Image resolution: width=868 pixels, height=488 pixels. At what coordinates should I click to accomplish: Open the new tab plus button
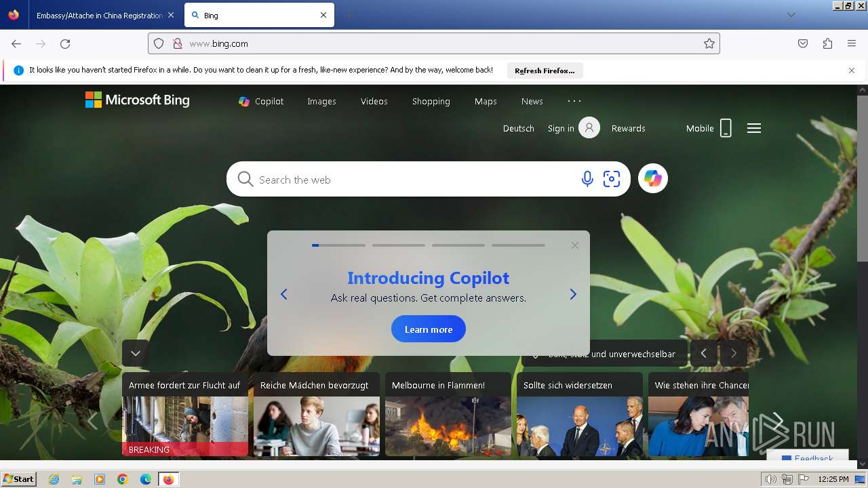click(349, 15)
